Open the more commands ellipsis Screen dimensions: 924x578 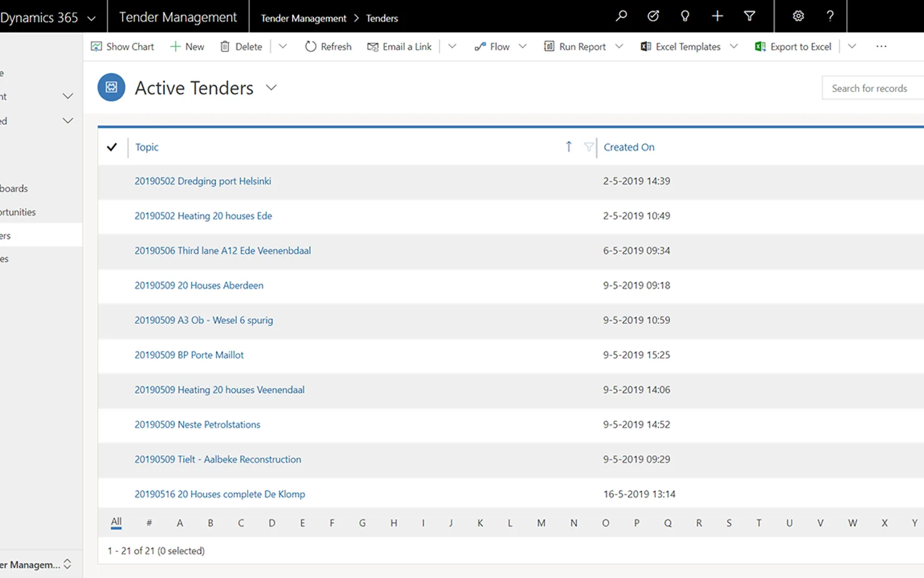(881, 46)
